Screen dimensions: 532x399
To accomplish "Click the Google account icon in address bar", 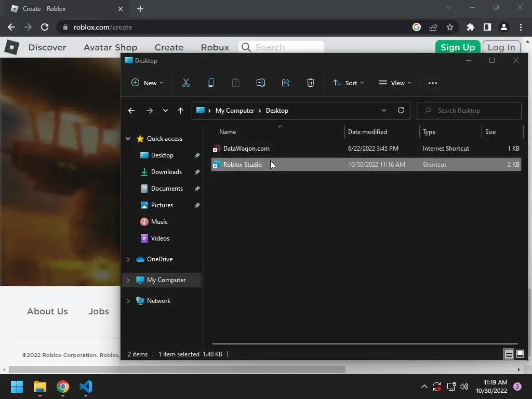I will 417,27.
